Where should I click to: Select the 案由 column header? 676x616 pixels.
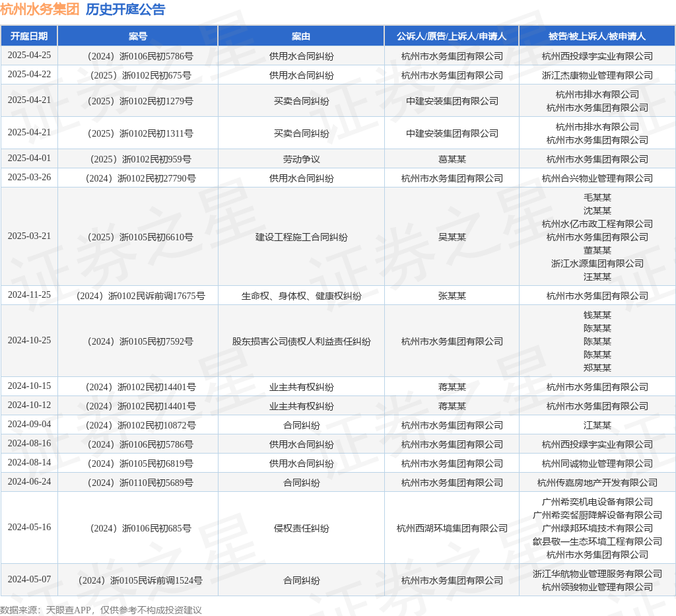pyautogui.click(x=301, y=36)
